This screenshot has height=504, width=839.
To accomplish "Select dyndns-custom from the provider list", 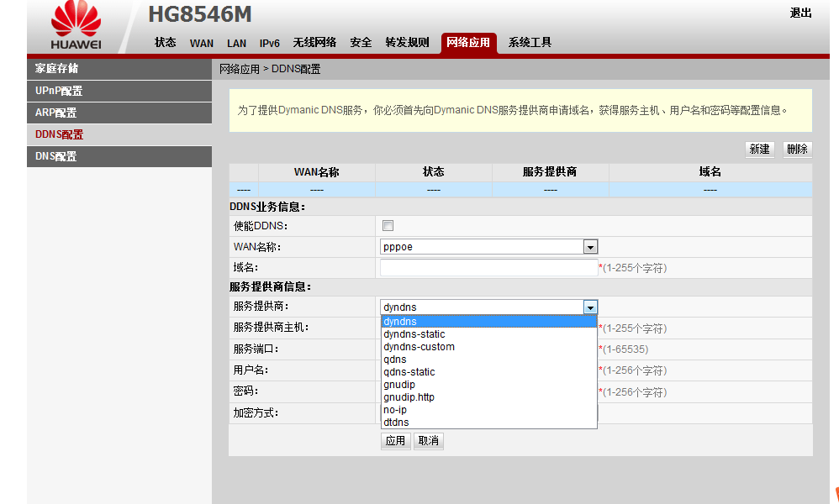I will [x=489, y=347].
